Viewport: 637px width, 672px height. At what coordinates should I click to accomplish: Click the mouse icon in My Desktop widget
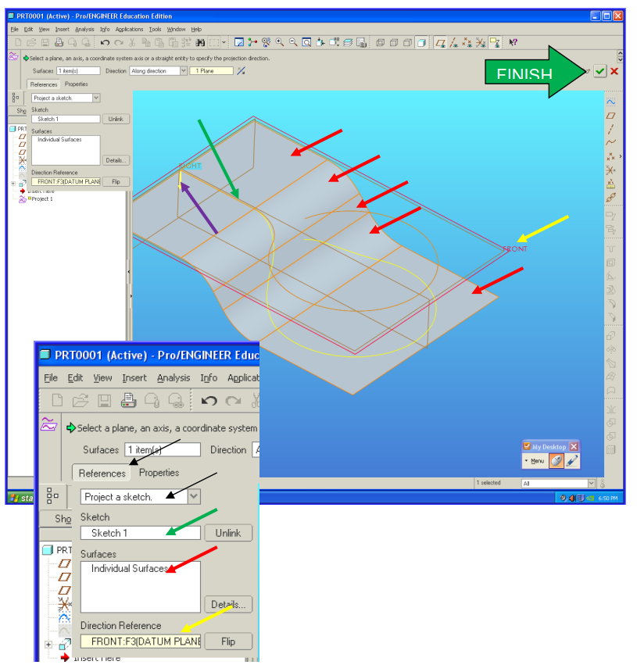click(x=556, y=461)
